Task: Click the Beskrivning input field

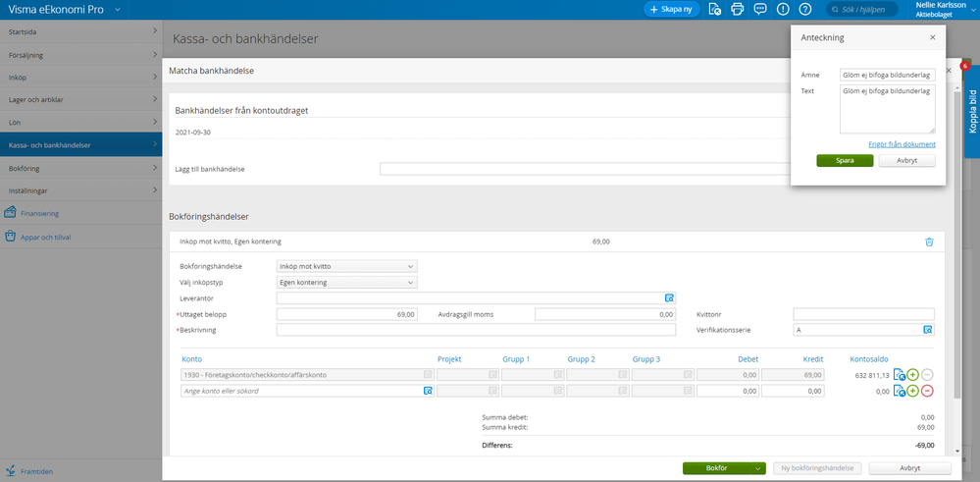Action: (x=476, y=330)
